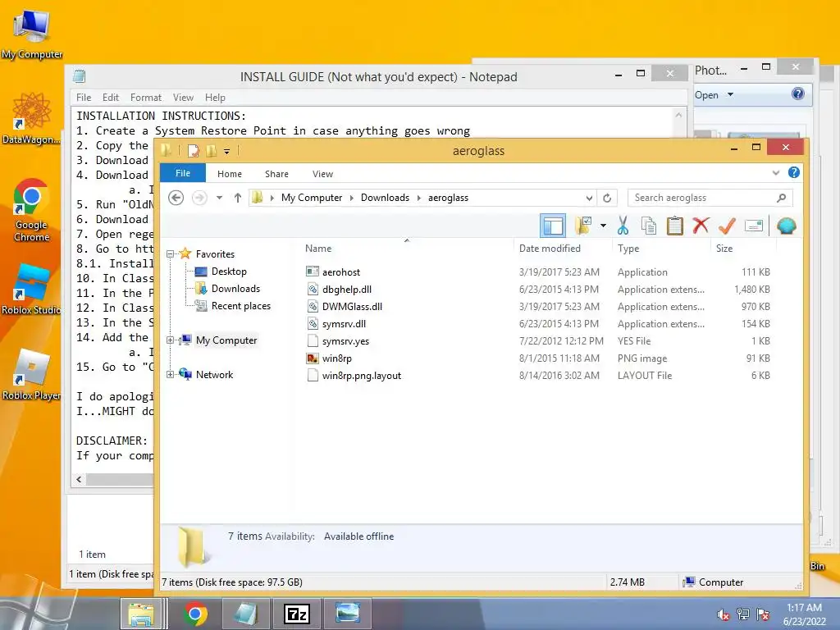This screenshot has width=840, height=630.
Task: Open the Open dropdown in Photo Viewer
Action: pyautogui.click(x=714, y=95)
